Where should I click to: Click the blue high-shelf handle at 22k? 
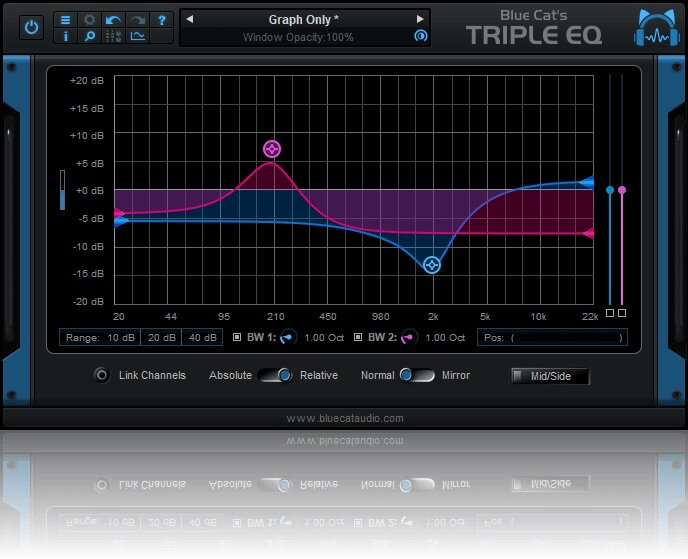pos(587,182)
